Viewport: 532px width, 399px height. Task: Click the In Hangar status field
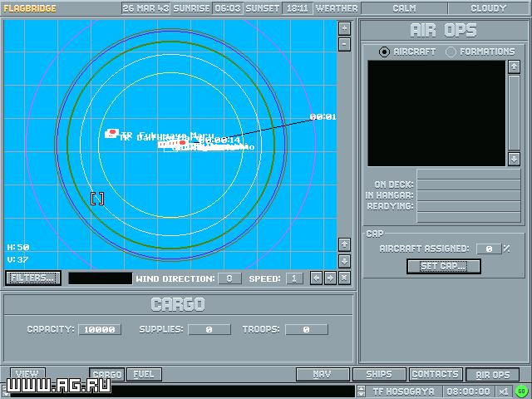click(469, 195)
